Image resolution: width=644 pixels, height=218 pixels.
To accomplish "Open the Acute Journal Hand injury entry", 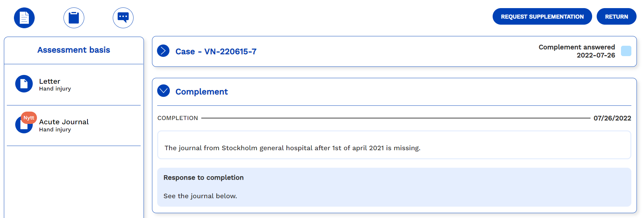I will pos(74,126).
